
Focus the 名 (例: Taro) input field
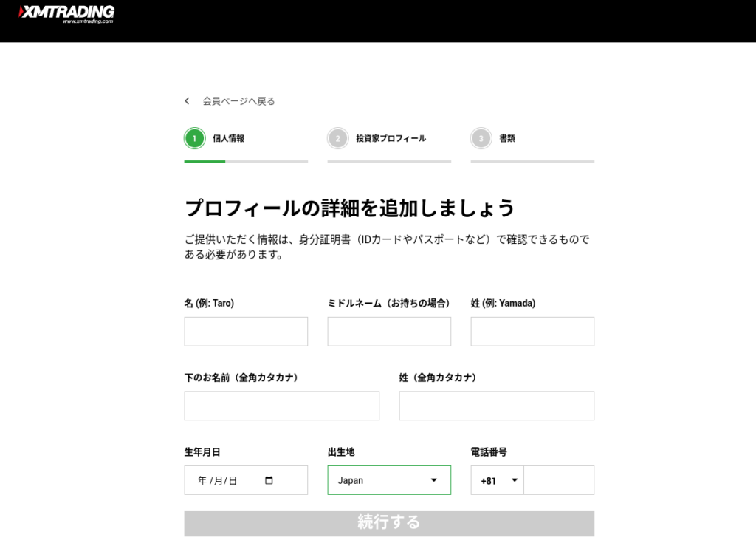click(246, 332)
